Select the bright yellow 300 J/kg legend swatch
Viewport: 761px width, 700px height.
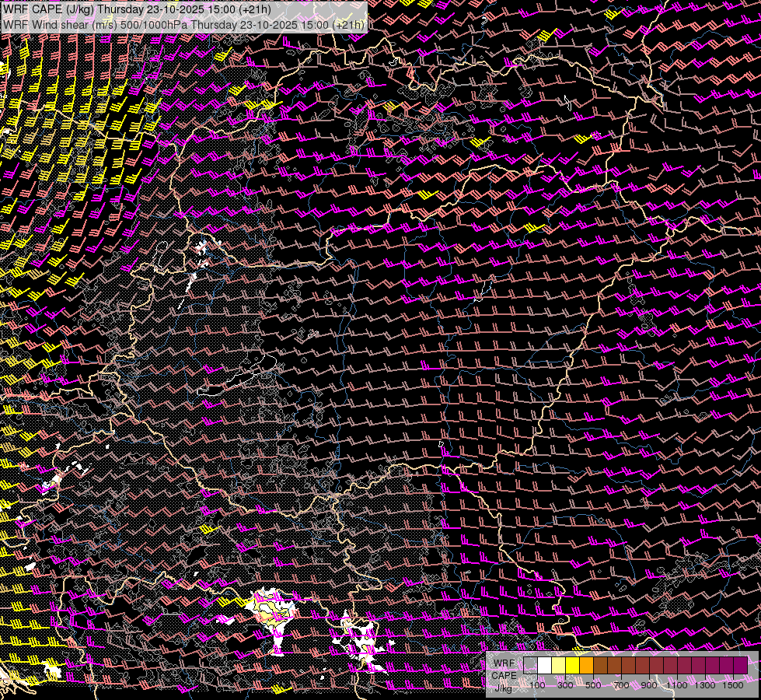tap(573, 666)
